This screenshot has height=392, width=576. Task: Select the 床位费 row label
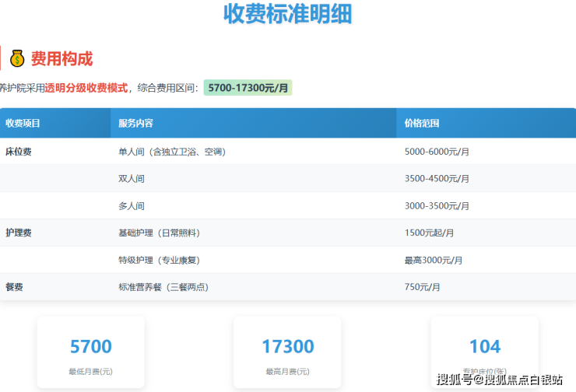click(x=19, y=151)
